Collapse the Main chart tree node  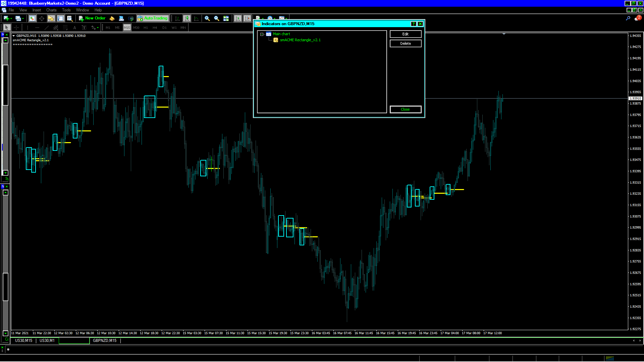tap(262, 34)
